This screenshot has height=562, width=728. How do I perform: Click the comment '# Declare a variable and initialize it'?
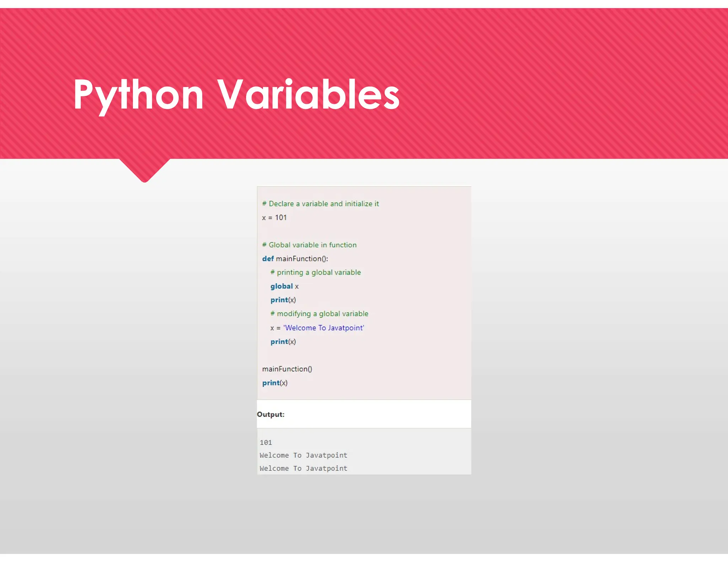[x=320, y=204]
